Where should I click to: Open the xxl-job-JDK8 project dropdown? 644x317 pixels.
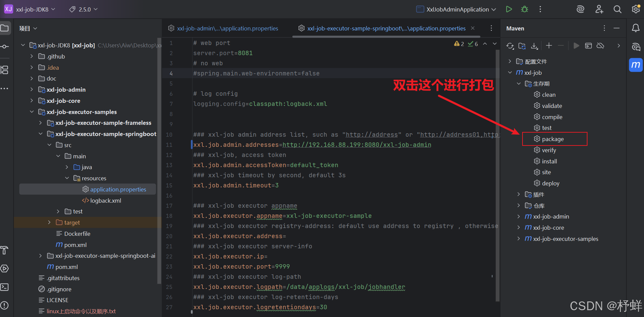click(x=30, y=9)
